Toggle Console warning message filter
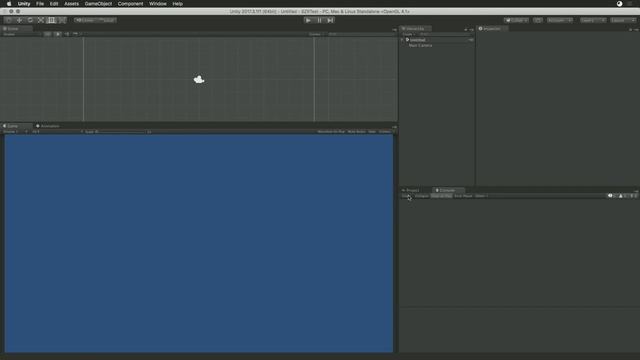Viewport: 640px width, 360px height. [622, 196]
